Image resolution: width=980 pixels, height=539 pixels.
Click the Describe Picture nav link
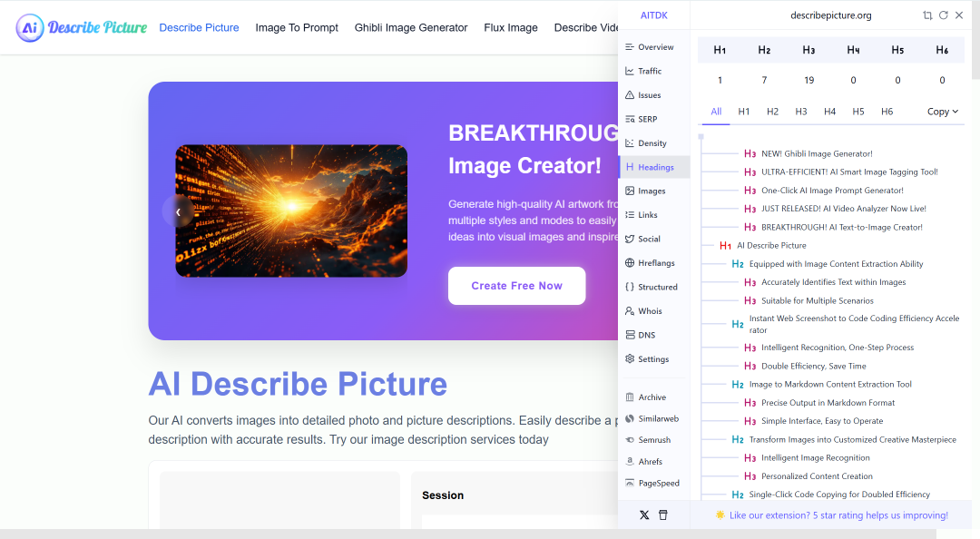199,27
